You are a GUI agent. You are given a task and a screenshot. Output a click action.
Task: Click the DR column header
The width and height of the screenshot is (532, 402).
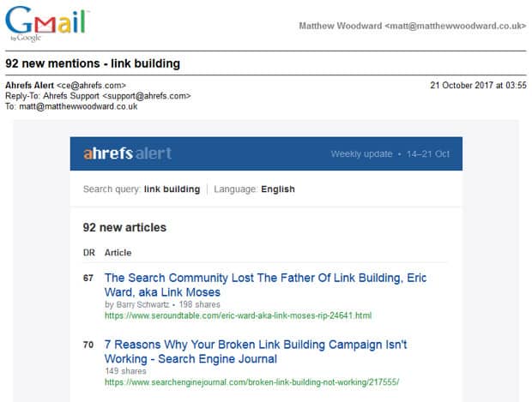89,253
